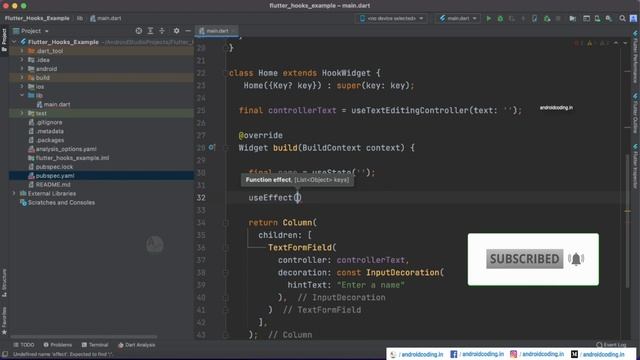
Task: Collapse all in the Project panel
Action: pos(162,31)
